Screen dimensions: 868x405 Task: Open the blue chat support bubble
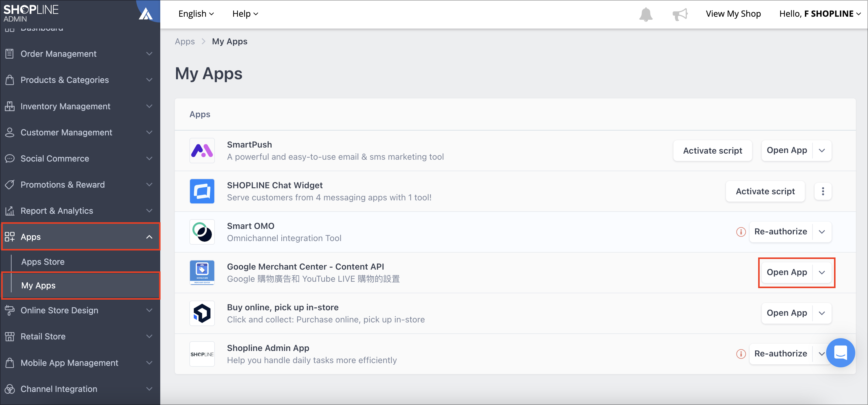[x=840, y=353]
